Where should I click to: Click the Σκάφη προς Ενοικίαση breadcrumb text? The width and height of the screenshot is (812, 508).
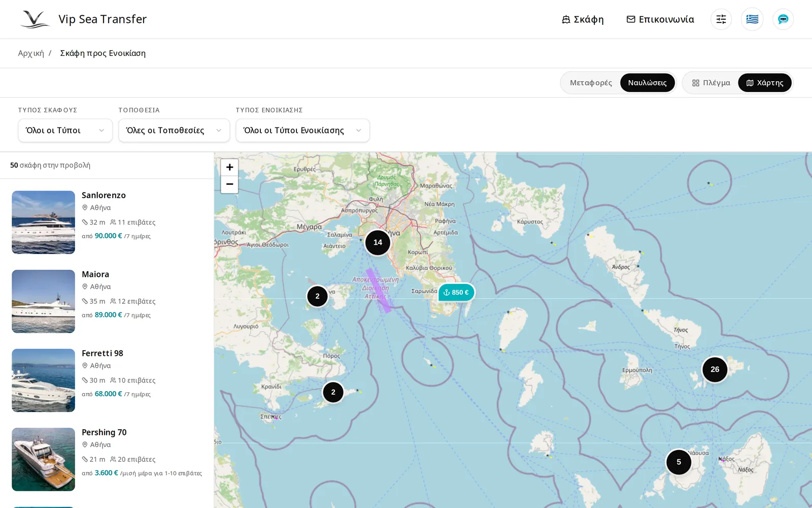pyautogui.click(x=103, y=53)
